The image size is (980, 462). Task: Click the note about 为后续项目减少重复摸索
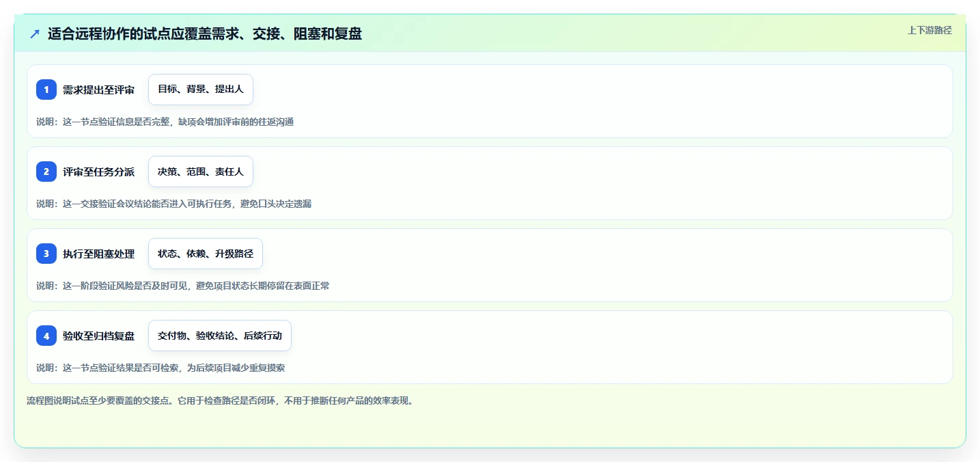click(160, 368)
